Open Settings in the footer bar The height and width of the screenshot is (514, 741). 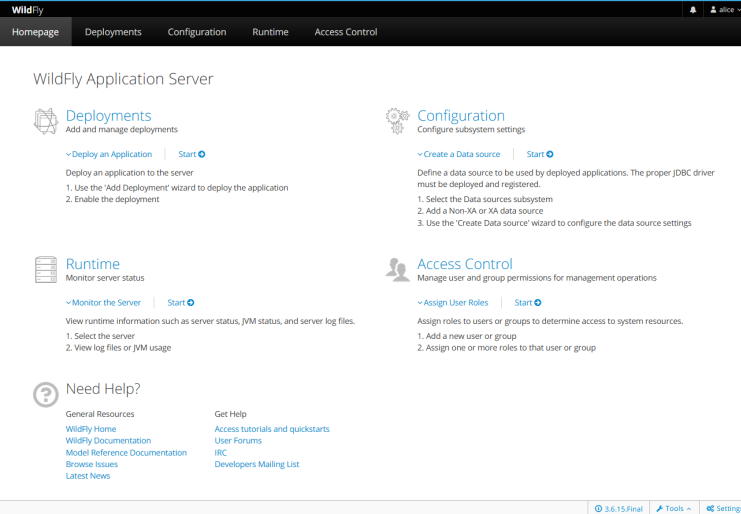tap(722, 508)
